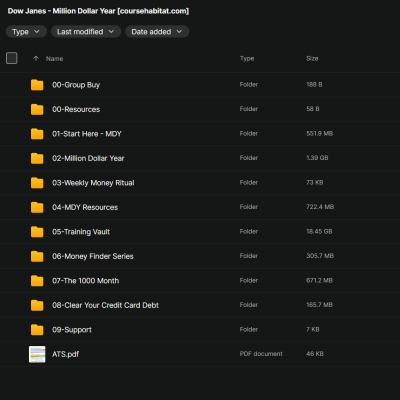Sort by the Name column header

54,59
